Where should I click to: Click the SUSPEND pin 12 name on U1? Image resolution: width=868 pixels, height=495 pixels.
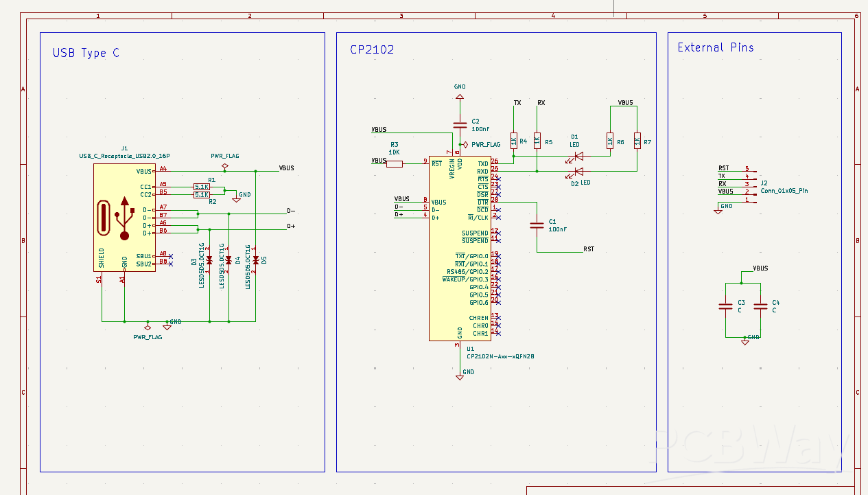tap(475, 233)
